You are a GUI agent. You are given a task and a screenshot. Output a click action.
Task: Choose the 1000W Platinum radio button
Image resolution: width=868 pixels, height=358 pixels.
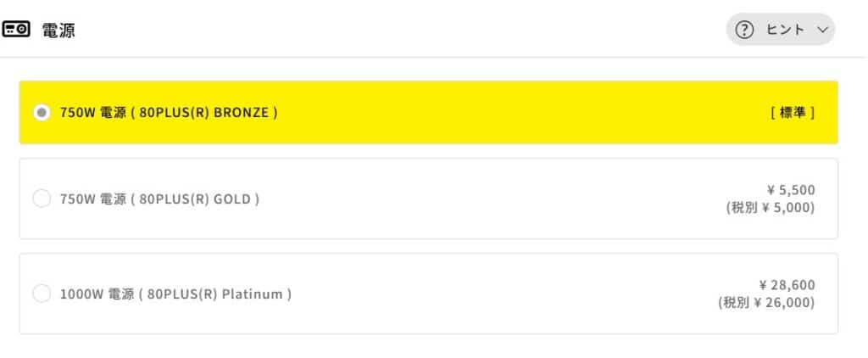pyautogui.click(x=41, y=294)
